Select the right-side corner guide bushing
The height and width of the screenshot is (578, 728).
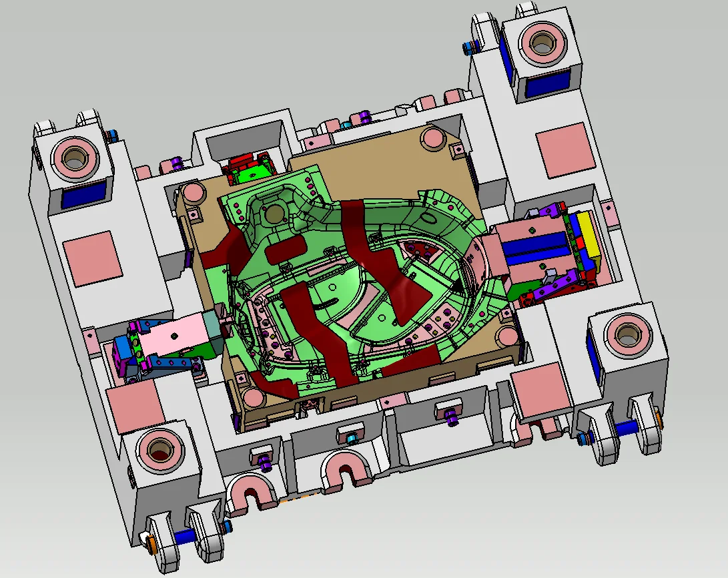pos(627,333)
